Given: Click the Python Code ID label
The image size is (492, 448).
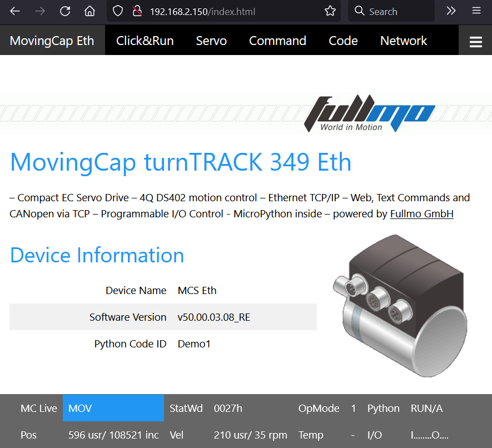Looking at the screenshot, I should pyautogui.click(x=130, y=344).
